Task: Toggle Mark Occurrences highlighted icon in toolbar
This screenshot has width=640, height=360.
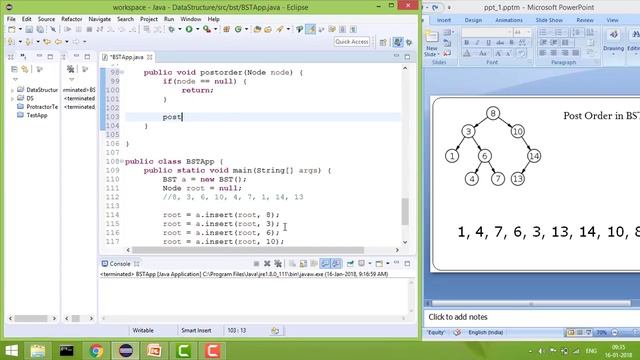Action: point(311,29)
